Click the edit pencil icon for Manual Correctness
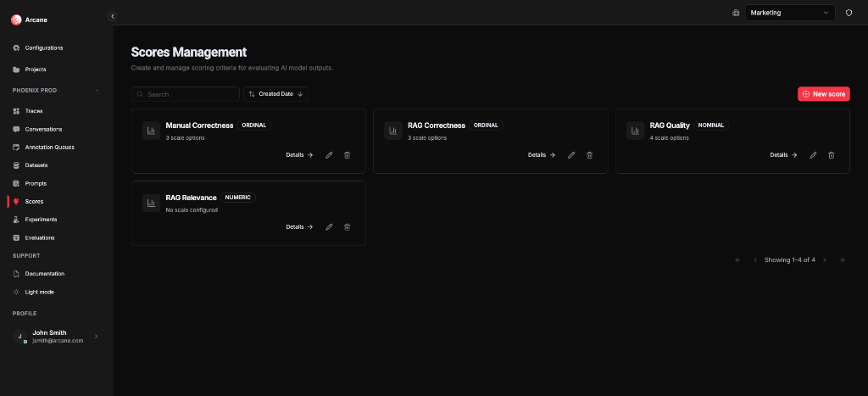868x396 pixels. pyautogui.click(x=329, y=155)
